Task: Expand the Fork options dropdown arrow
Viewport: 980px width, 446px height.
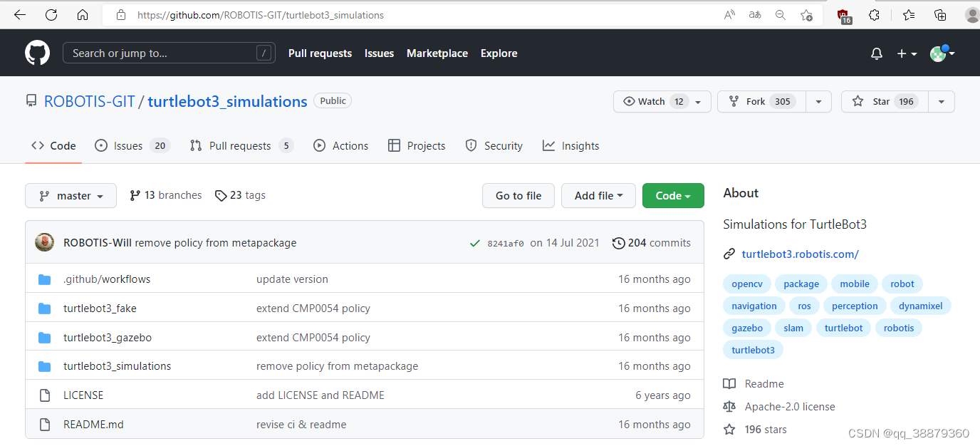Action: coord(819,102)
